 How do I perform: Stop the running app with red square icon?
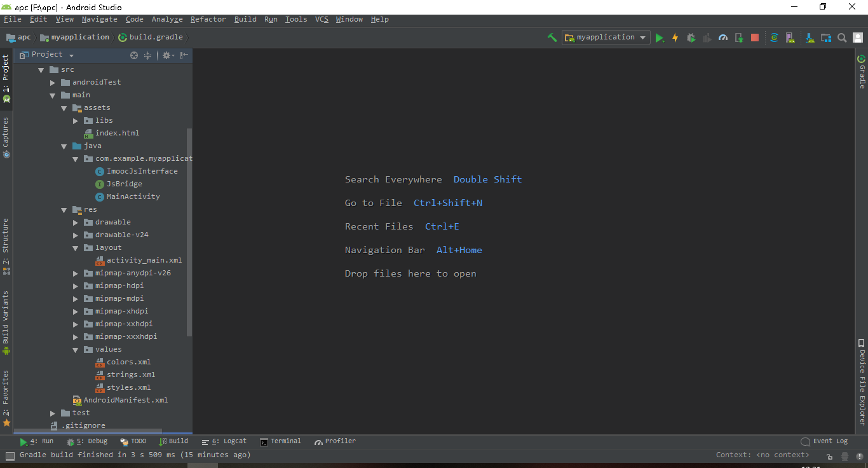(x=754, y=38)
